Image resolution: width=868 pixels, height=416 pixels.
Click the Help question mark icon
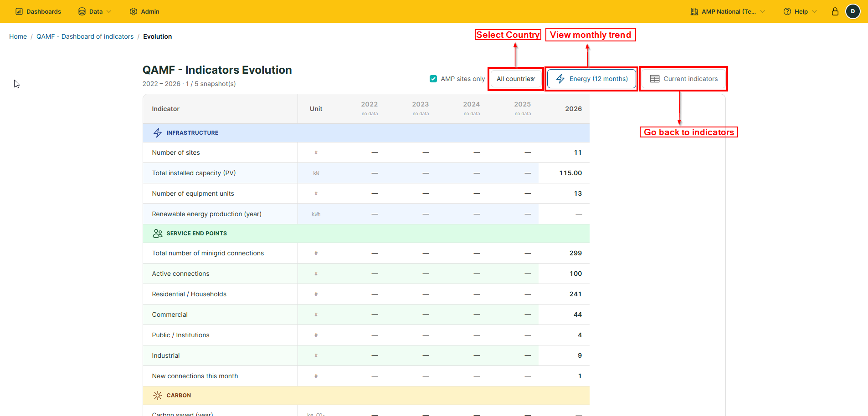[787, 11]
